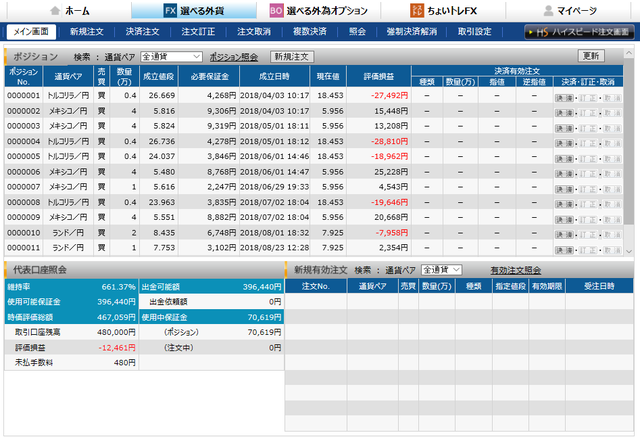640x437 pixels.
Task: Follow the 有効注文照会 link
Action: pyautogui.click(x=516, y=270)
